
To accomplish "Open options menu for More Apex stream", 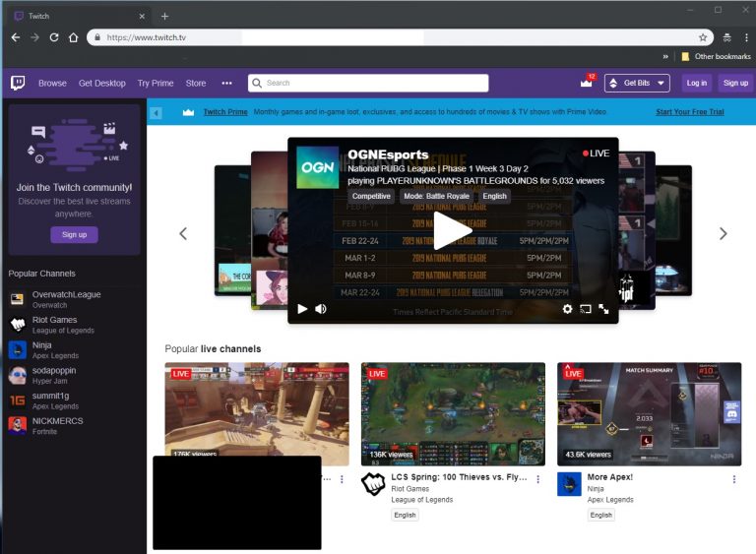I will click(x=733, y=479).
